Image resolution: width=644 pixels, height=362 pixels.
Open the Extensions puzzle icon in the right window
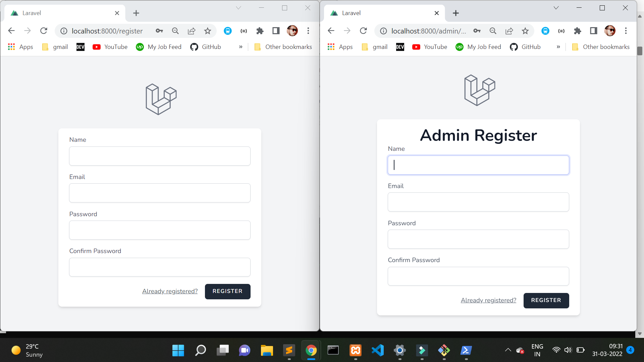click(x=577, y=31)
